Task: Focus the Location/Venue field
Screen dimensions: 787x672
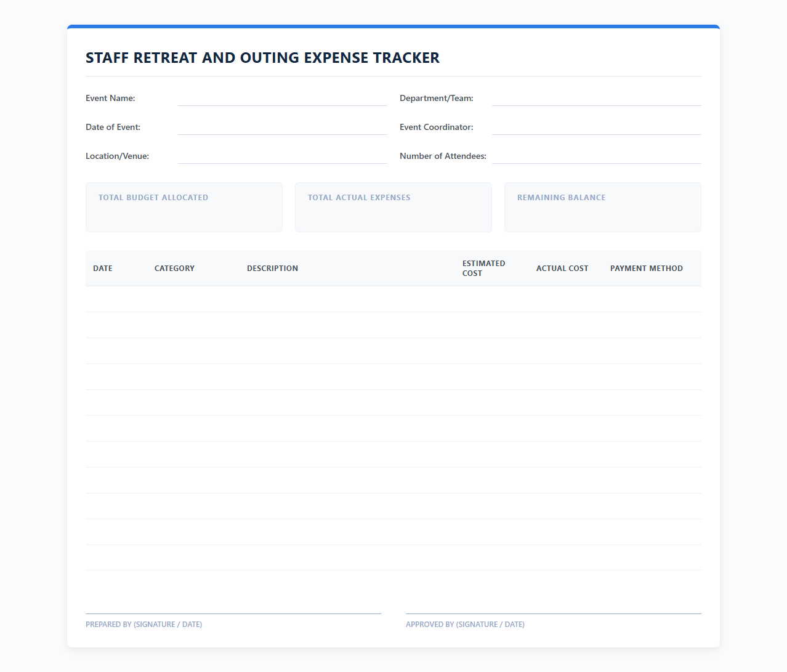Action: pyautogui.click(x=283, y=156)
